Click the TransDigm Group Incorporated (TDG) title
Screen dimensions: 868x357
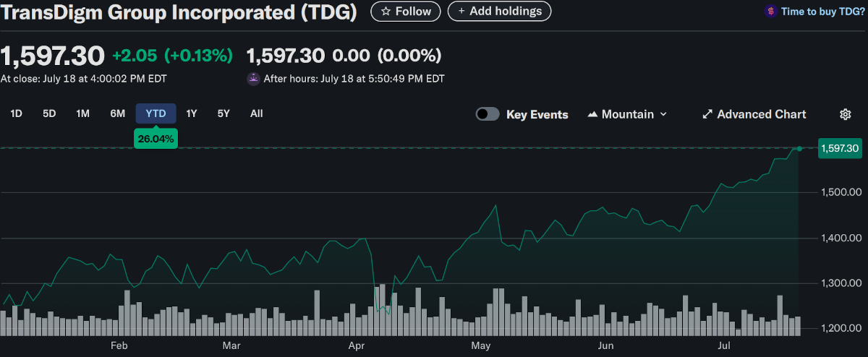[179, 12]
